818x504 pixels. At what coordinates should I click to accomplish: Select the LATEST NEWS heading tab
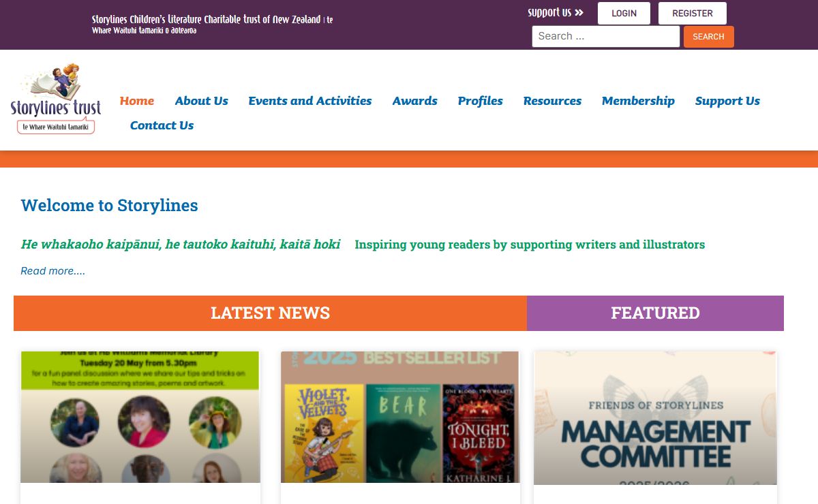click(270, 313)
